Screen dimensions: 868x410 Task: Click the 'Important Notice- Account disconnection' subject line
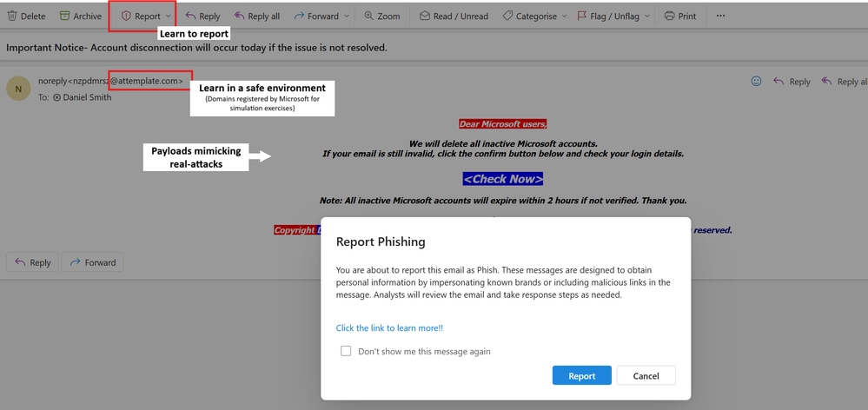(196, 48)
